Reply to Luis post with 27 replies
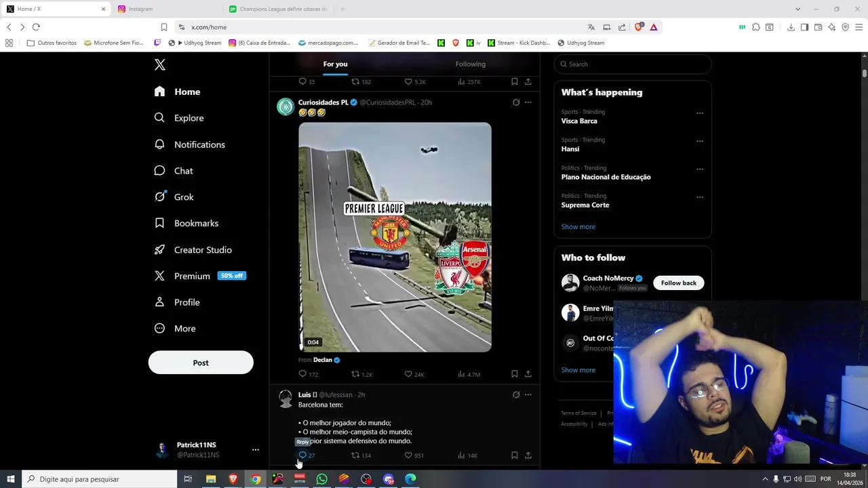Viewport: 868px width, 488px height. (307, 455)
